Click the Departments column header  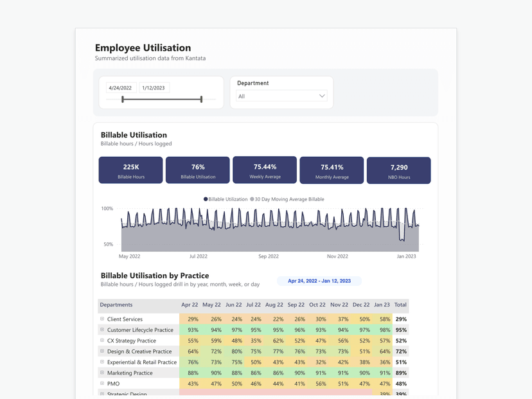[x=116, y=305]
